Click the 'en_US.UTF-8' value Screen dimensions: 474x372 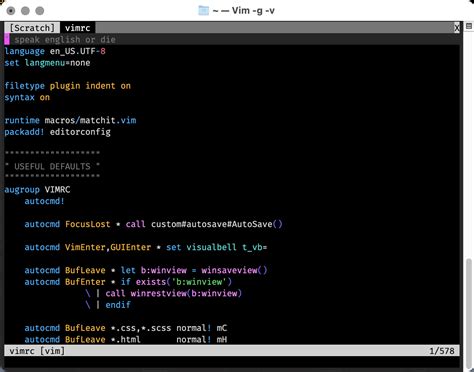click(x=78, y=51)
